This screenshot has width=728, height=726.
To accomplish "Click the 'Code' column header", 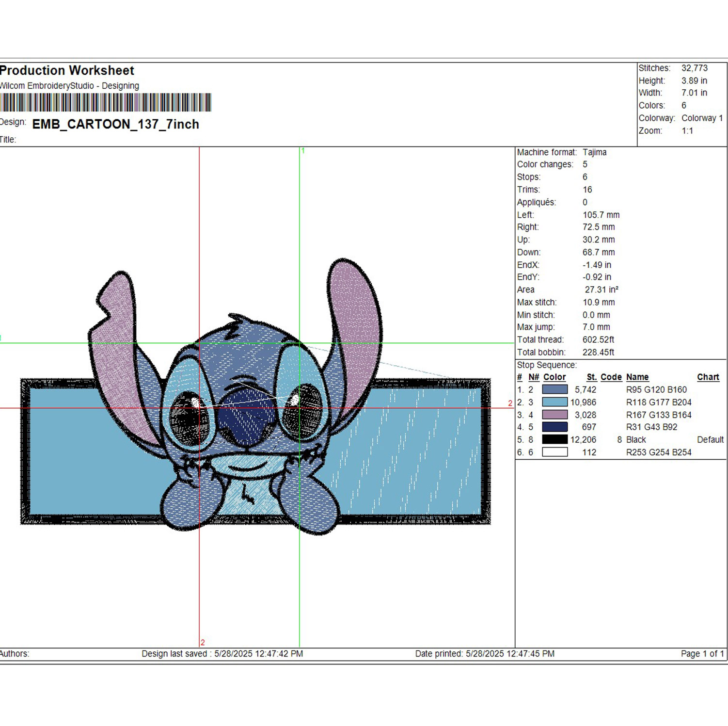I will (x=611, y=377).
